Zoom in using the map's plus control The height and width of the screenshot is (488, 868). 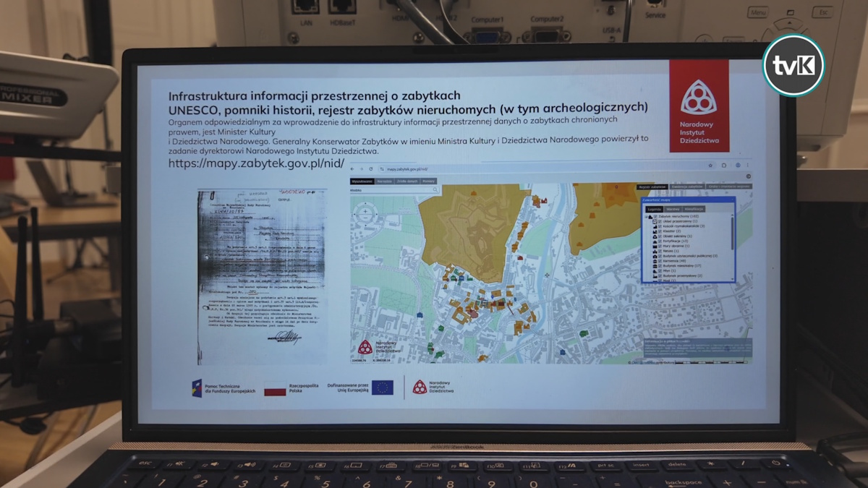pos(366,213)
